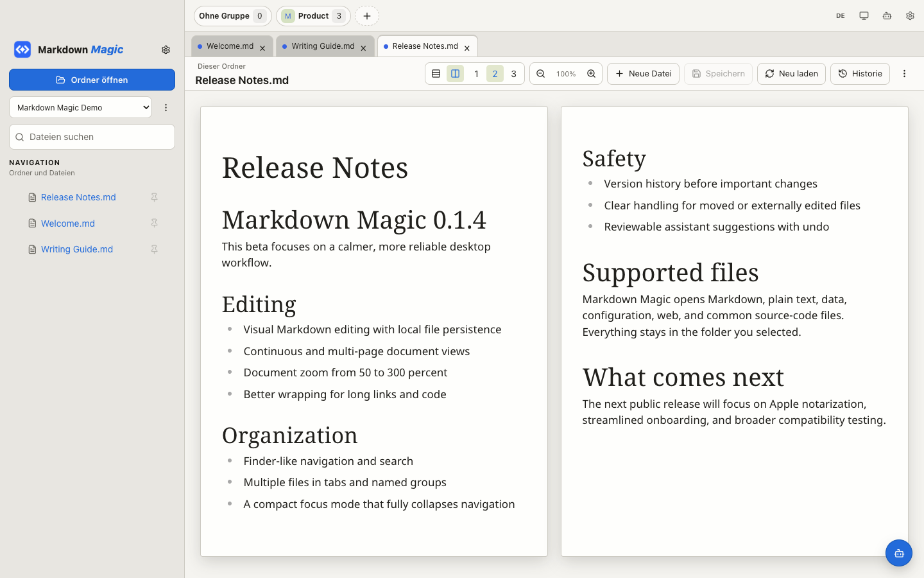Close the Writing Guide.md tab
Image resolution: width=924 pixels, height=578 pixels.
pyautogui.click(x=363, y=48)
